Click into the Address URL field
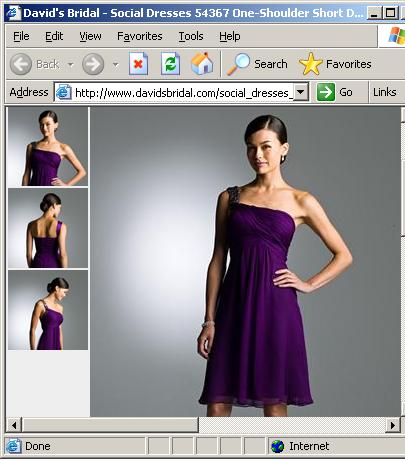Image resolution: width=405 pixels, height=461 pixels. tap(183, 92)
